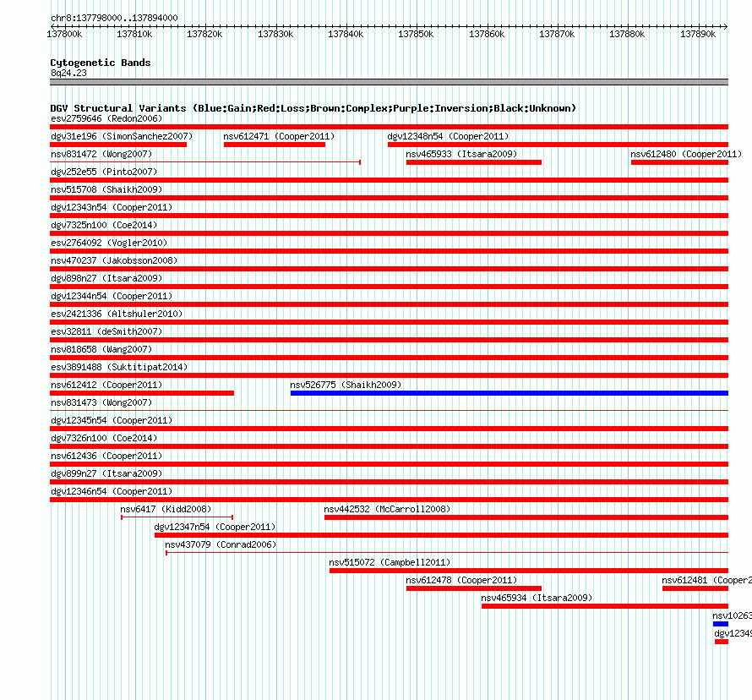Click nsv515072 (Campbell2011) label

390,562
